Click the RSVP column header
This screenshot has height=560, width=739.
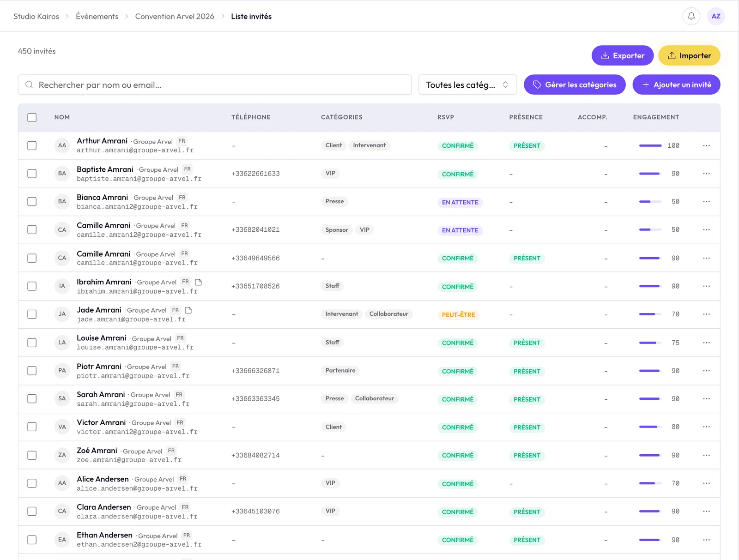point(446,117)
